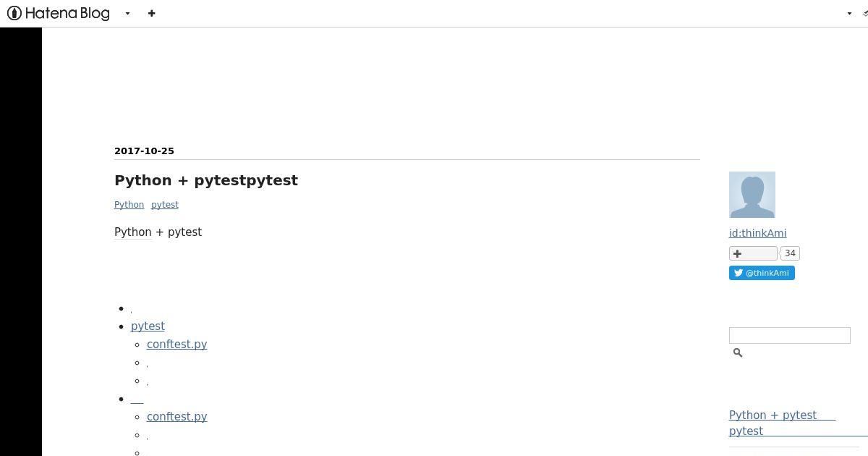Open the pytest category tag under title

pos(165,205)
